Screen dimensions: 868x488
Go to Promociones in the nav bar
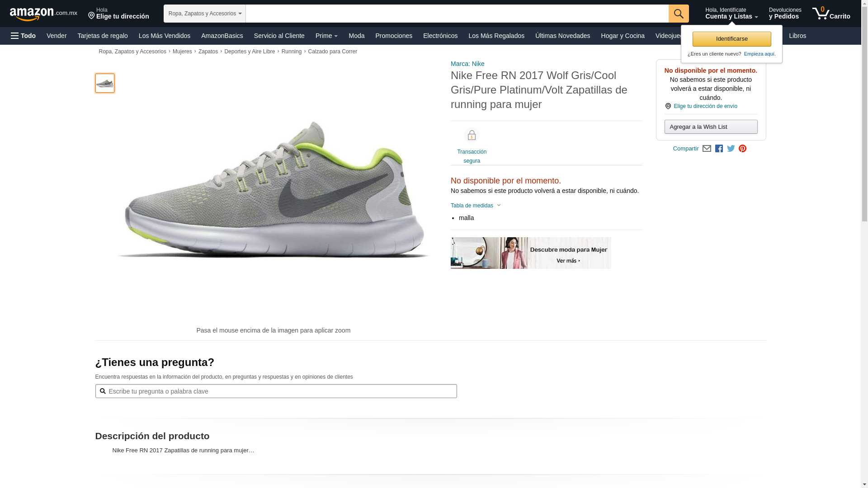pyautogui.click(x=393, y=36)
